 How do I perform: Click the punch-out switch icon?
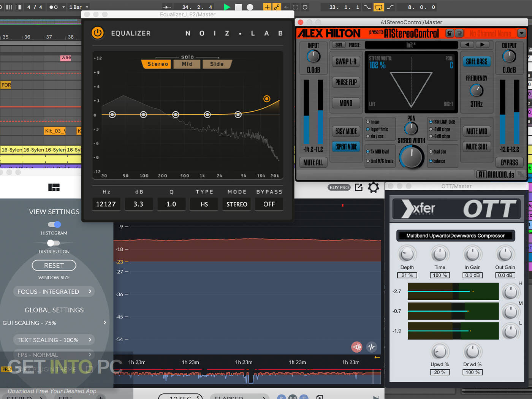pyautogui.click(x=390, y=7)
